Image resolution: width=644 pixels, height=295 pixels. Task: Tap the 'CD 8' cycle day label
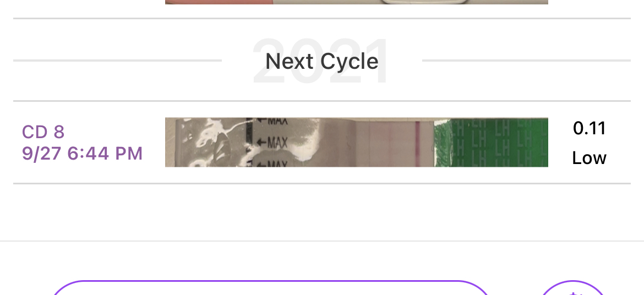click(x=43, y=132)
